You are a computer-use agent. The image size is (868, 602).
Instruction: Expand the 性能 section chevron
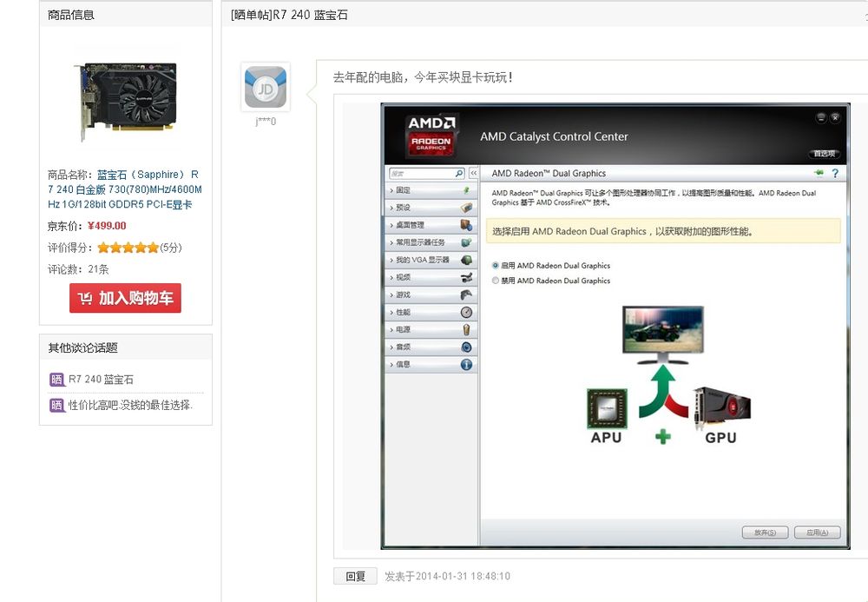[x=391, y=313]
